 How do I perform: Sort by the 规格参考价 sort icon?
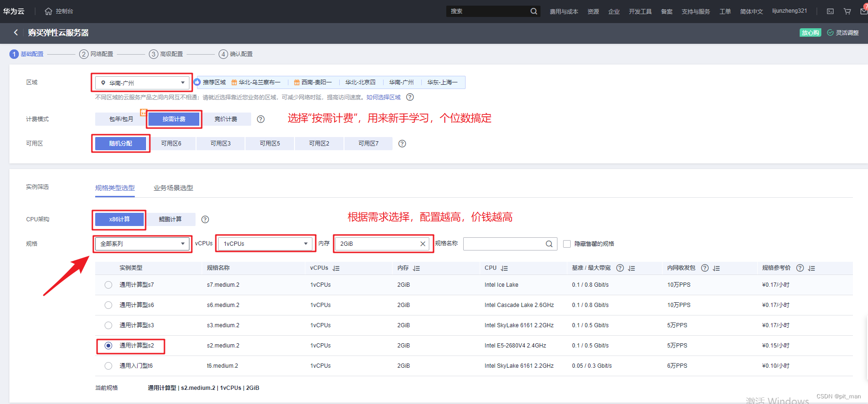tap(811, 268)
